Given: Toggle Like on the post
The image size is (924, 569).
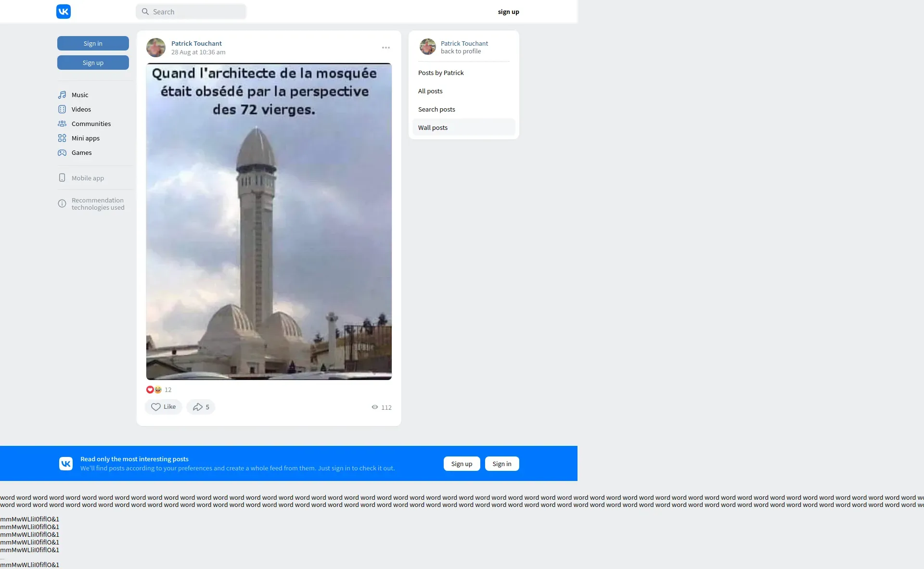Looking at the screenshot, I should 163,407.
